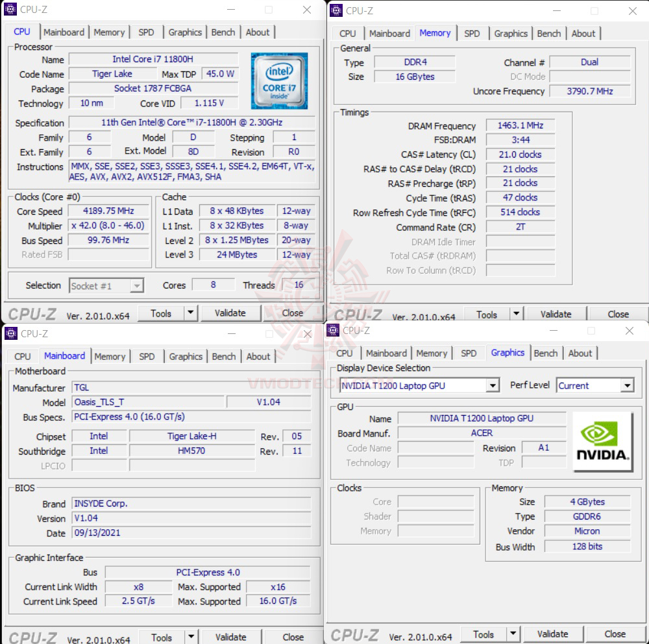
Task: Expand the Tools arrow in the Mainboard window
Action: [191, 638]
